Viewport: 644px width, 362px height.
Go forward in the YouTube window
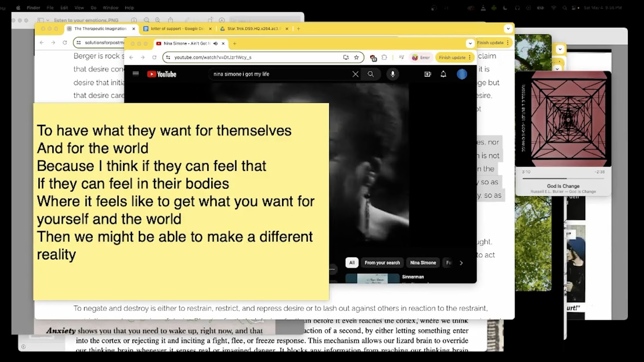(142, 58)
